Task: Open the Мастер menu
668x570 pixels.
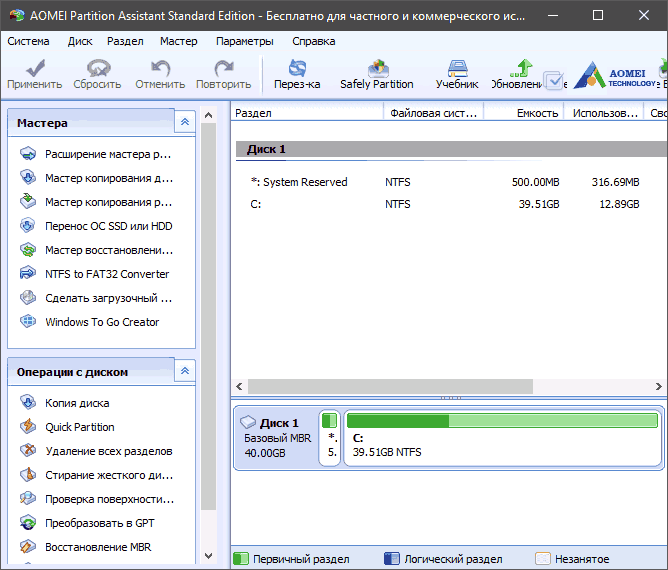Action: [x=179, y=41]
